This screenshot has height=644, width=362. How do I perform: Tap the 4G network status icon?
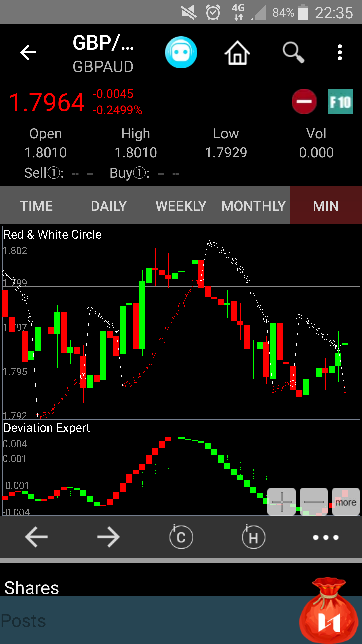click(x=238, y=12)
